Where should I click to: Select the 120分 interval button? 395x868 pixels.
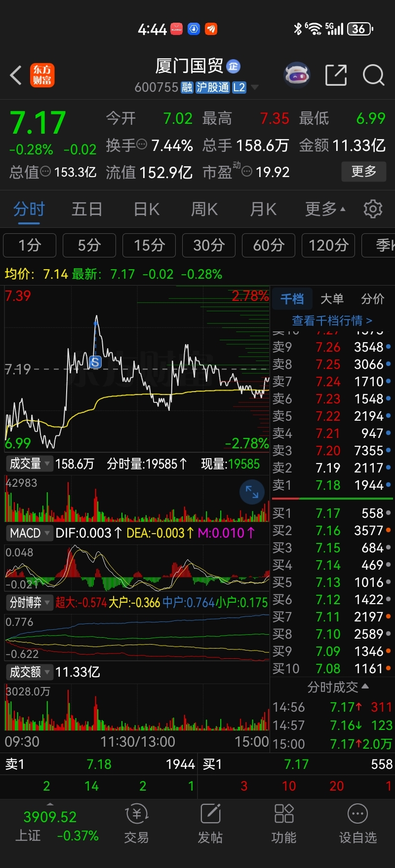[x=328, y=245]
